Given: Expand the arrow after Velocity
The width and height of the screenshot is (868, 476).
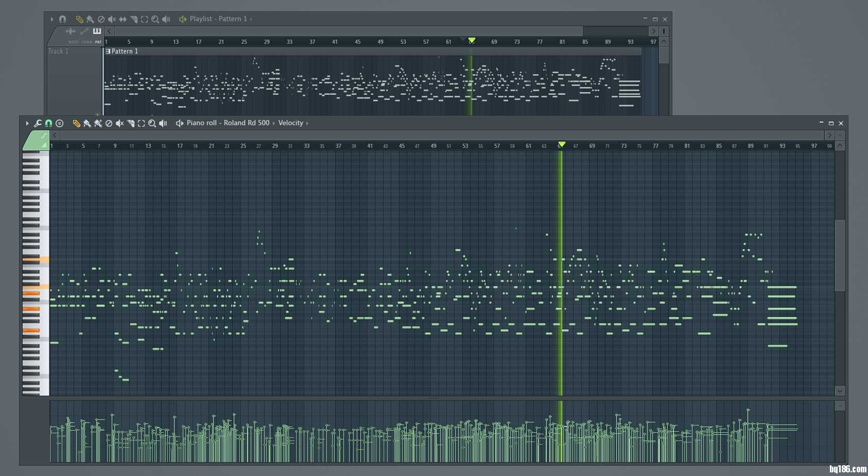Looking at the screenshot, I should click(307, 123).
